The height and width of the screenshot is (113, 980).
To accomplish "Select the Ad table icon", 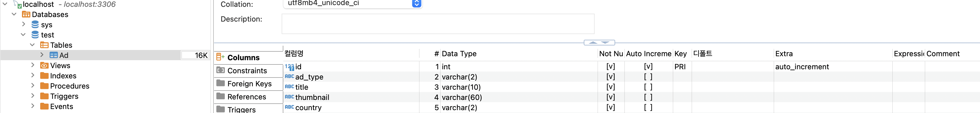I will (x=54, y=55).
